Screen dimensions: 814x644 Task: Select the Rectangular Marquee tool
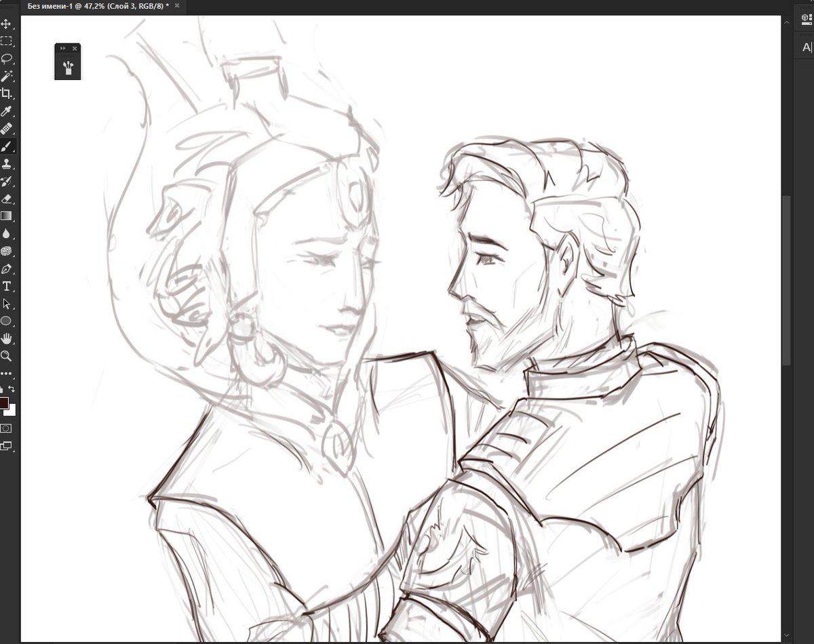point(6,41)
